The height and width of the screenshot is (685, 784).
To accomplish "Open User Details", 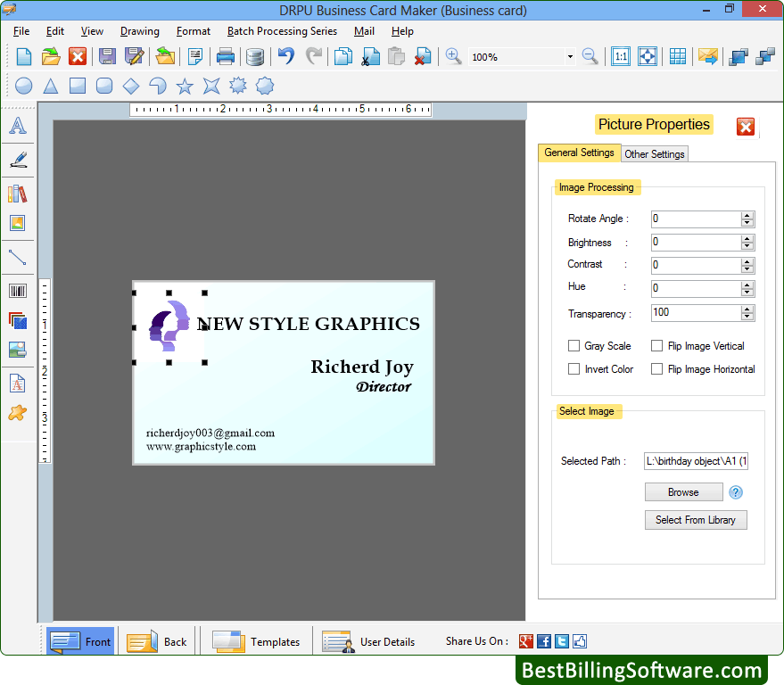I will [x=369, y=641].
